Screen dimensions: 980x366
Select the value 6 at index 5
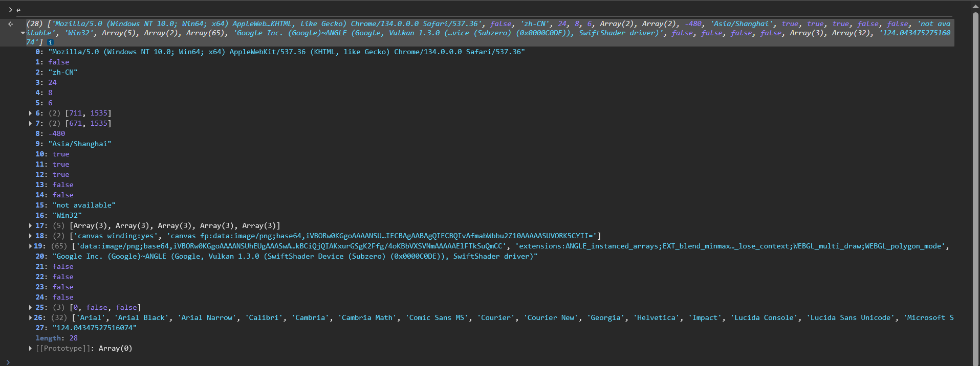(50, 103)
